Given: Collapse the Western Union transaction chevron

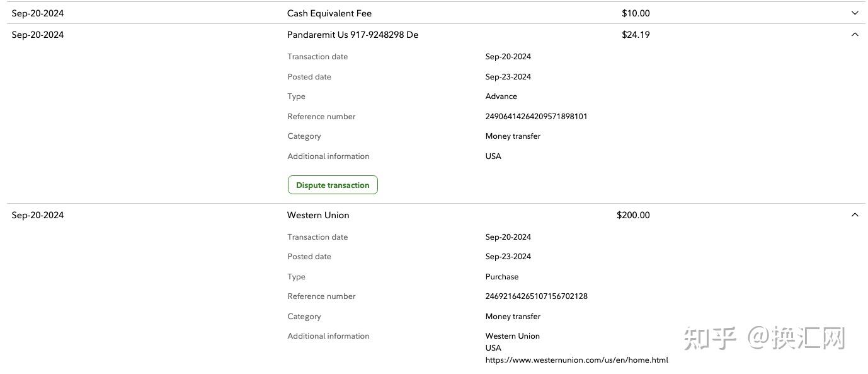Looking at the screenshot, I should point(855,215).
